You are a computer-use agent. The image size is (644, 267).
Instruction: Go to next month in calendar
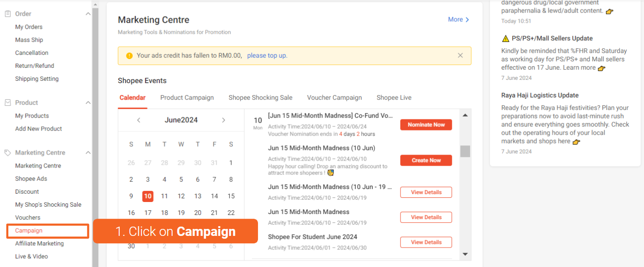[x=223, y=120]
